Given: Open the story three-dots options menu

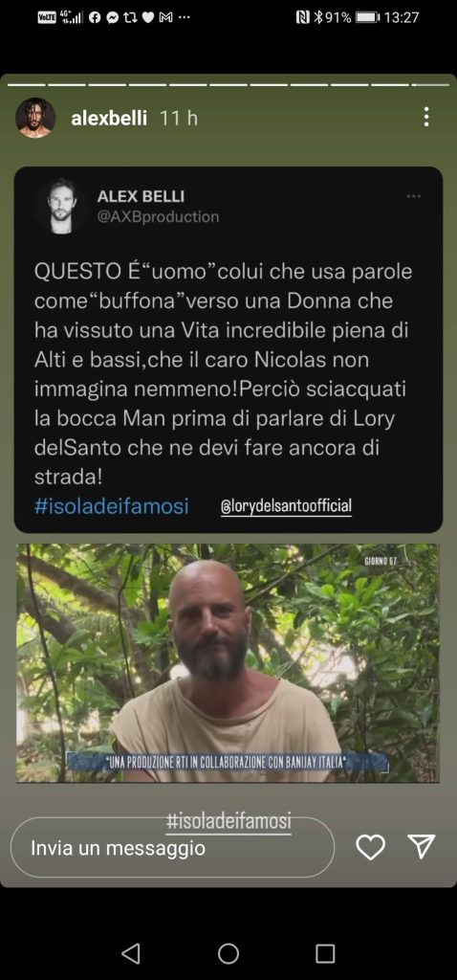Looking at the screenshot, I should (x=425, y=117).
